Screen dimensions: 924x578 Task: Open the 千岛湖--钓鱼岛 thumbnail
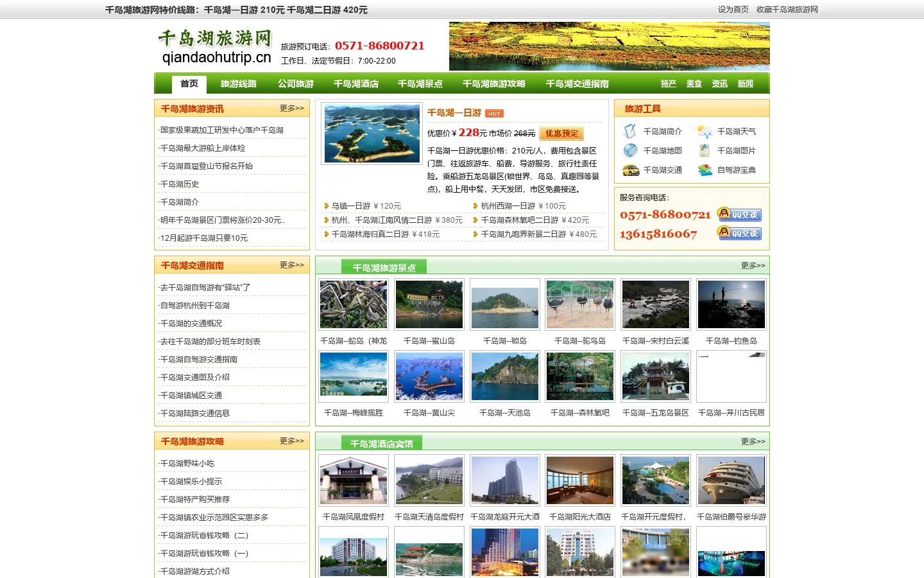click(732, 304)
